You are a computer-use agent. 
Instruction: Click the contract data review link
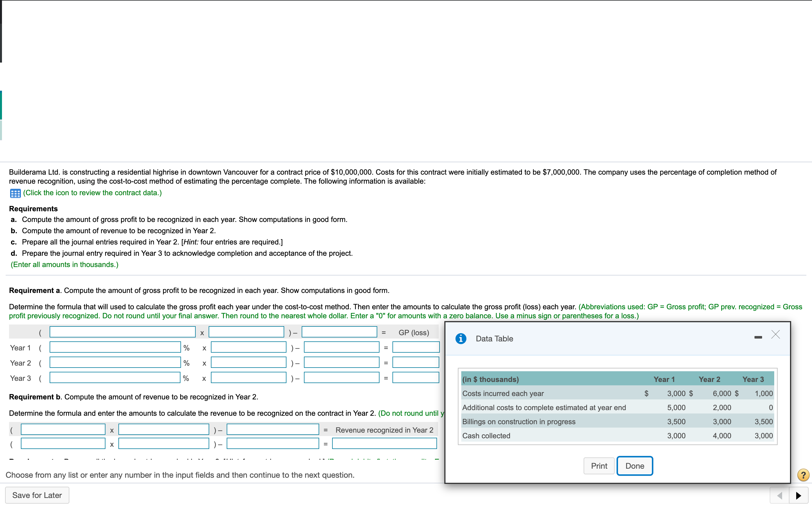click(x=92, y=193)
